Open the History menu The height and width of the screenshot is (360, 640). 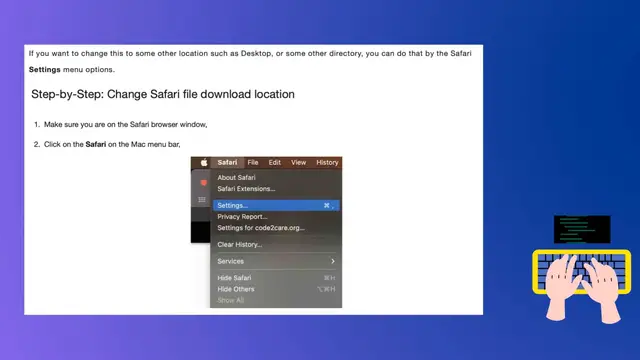(327, 162)
